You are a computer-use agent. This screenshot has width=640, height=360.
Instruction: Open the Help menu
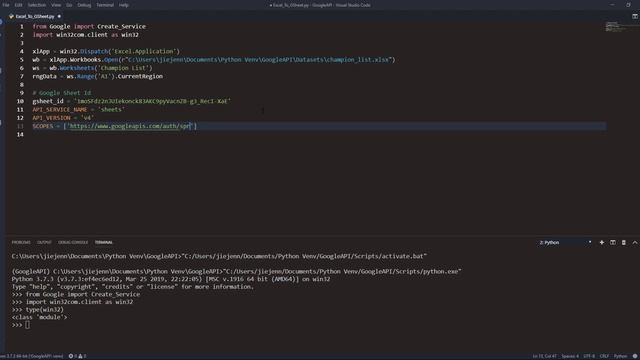pyautogui.click(x=124, y=5)
